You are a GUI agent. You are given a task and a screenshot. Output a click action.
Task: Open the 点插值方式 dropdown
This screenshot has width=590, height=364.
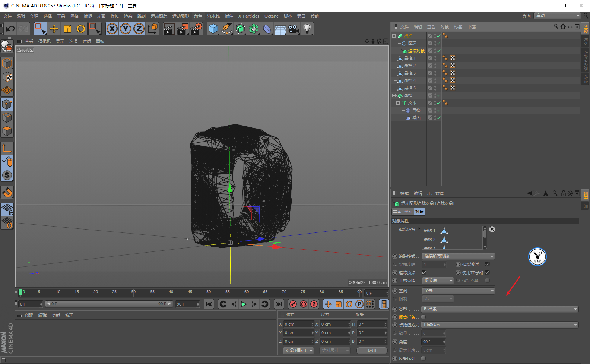tap(500, 325)
